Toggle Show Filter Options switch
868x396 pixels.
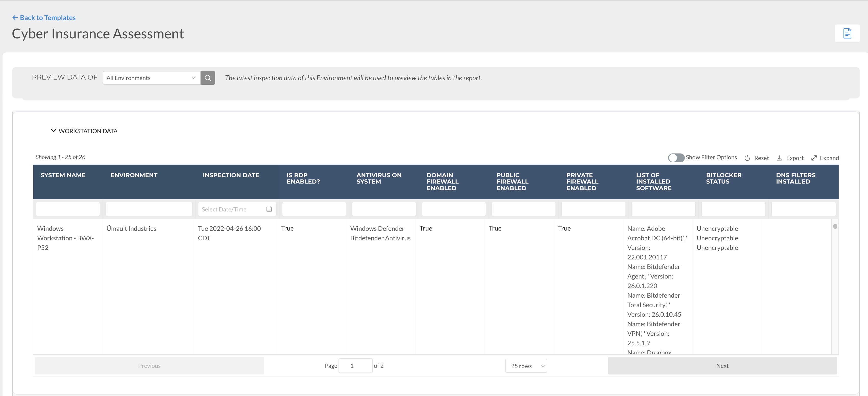(676, 158)
